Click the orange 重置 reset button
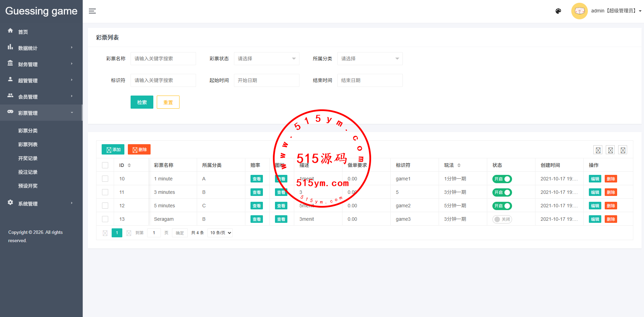This screenshot has width=644, height=317. pos(168,102)
